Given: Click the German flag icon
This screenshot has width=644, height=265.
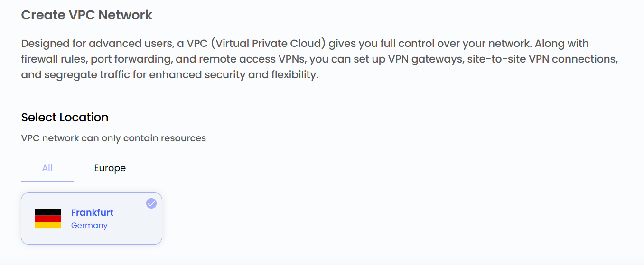Looking at the screenshot, I should point(47,219).
